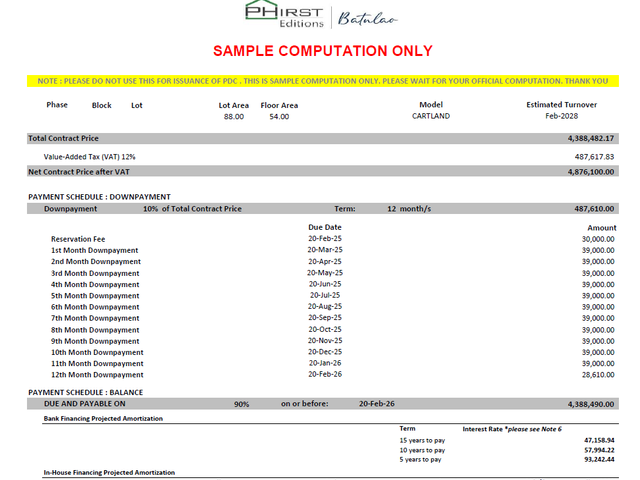Click Bank Financing Projected Amortization heading
This screenshot has width=640, height=480.
(x=103, y=418)
